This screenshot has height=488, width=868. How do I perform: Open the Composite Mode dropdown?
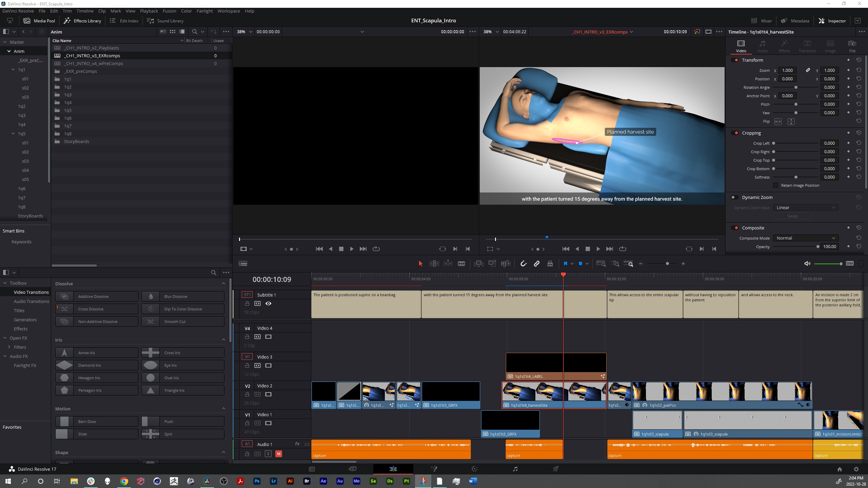click(x=805, y=238)
